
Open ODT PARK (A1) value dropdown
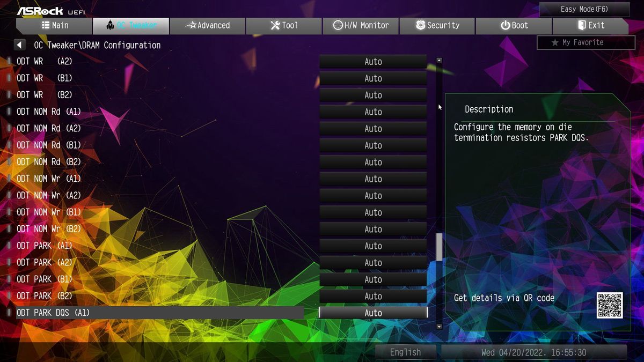[x=373, y=246]
